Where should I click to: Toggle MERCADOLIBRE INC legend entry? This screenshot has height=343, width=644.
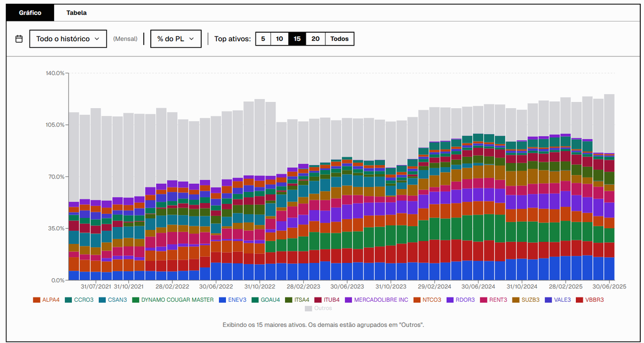[x=377, y=300]
